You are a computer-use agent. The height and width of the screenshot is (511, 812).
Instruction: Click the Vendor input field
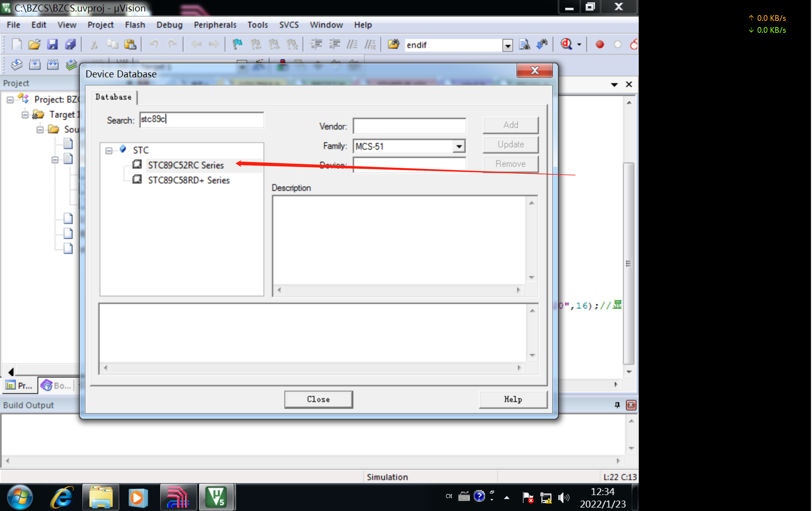(409, 126)
